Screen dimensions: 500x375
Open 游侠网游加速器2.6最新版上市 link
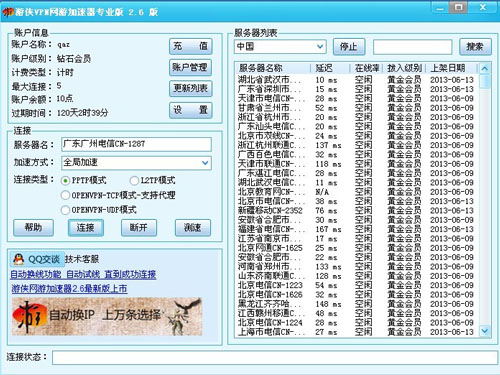[x=69, y=289]
